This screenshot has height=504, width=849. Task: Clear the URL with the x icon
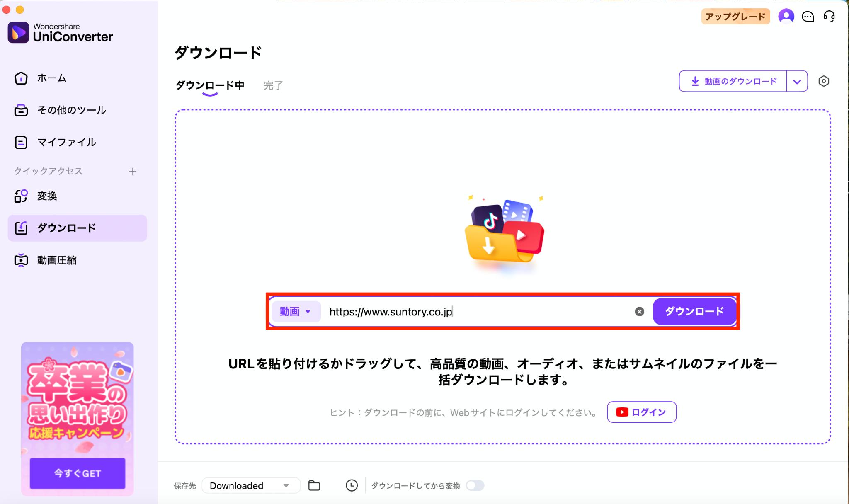[639, 312]
